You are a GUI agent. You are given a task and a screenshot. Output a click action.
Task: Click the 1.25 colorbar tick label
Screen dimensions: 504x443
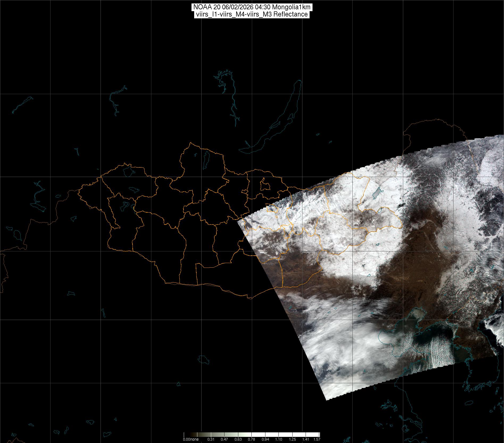292,439
